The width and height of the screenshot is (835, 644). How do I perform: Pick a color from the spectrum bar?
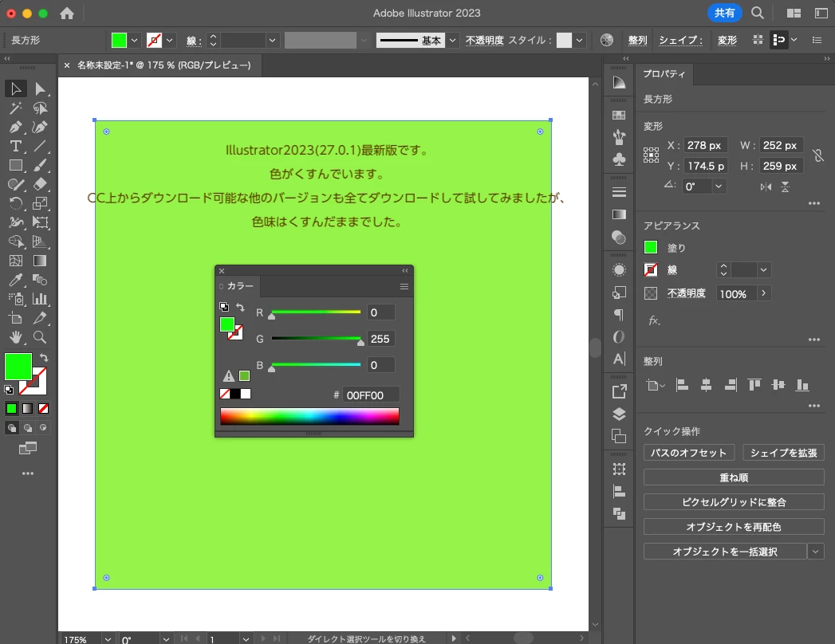tap(309, 416)
